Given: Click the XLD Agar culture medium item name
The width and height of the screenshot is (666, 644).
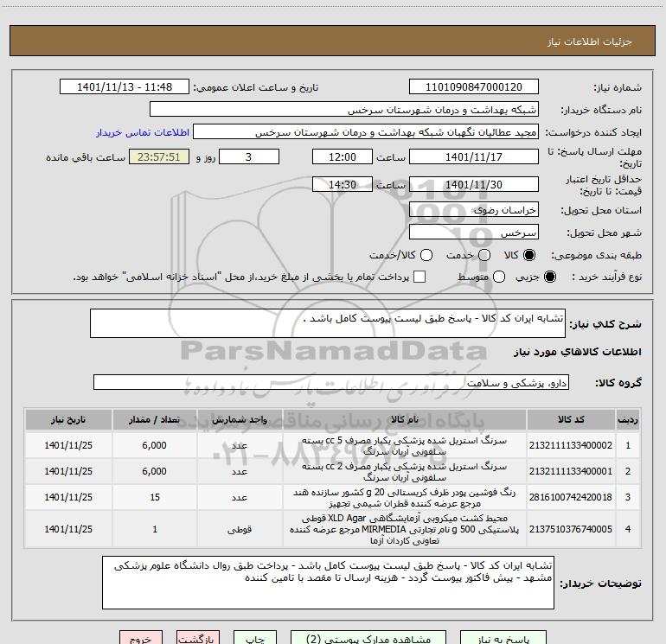Looking at the screenshot, I should (405, 529).
